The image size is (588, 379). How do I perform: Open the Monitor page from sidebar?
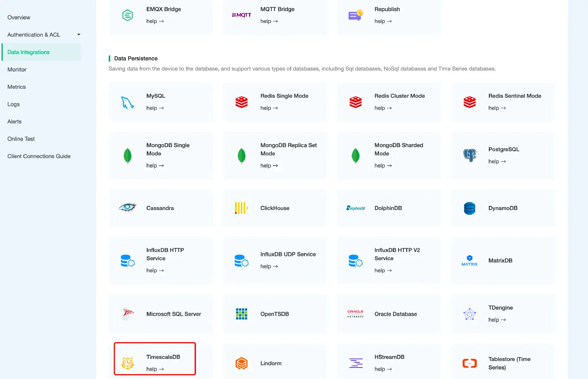[x=17, y=69]
